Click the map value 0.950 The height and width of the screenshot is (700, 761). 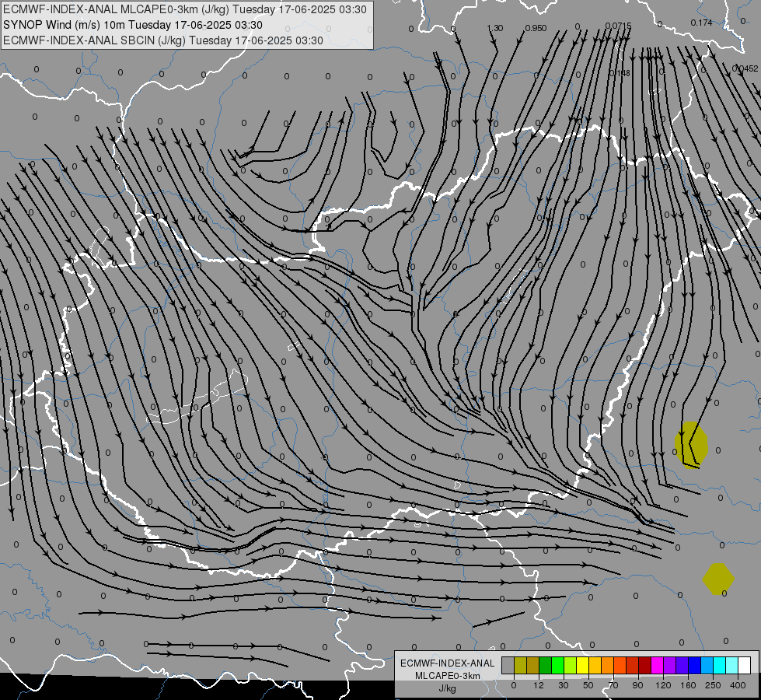click(536, 28)
